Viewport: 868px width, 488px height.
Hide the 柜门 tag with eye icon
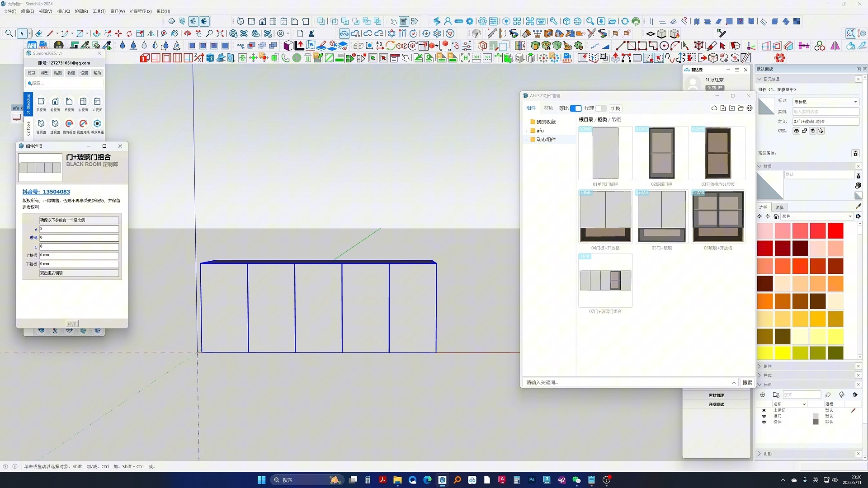click(x=764, y=416)
